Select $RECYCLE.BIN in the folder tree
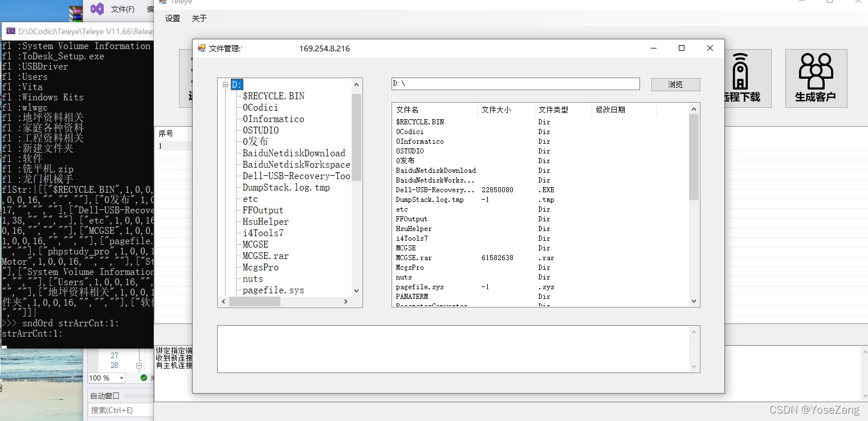 274,96
